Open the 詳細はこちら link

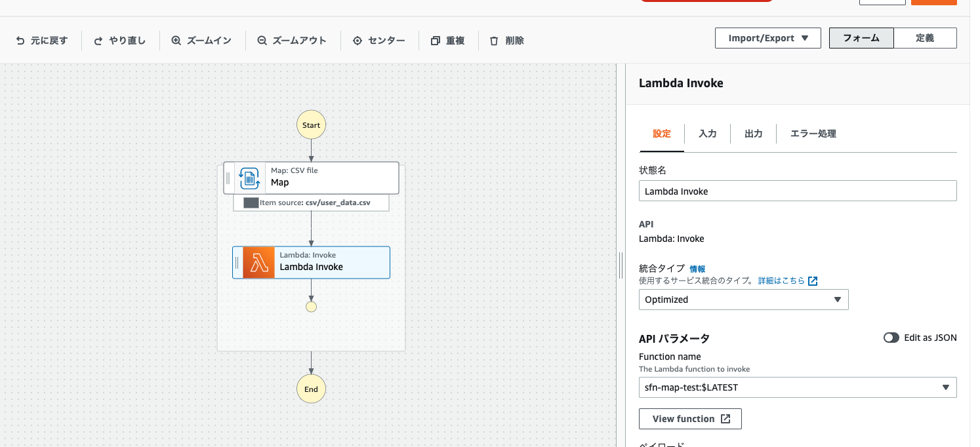point(783,281)
